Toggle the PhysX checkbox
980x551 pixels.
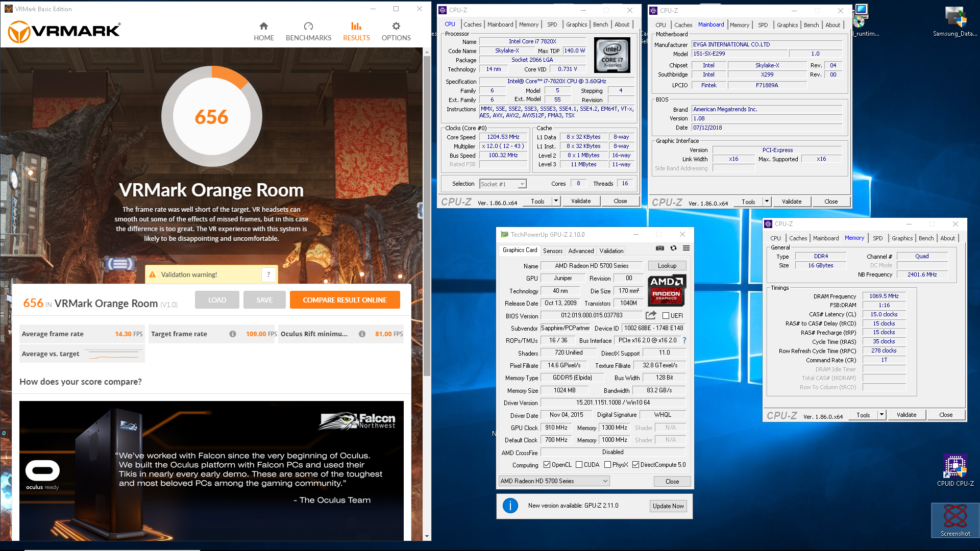click(607, 465)
